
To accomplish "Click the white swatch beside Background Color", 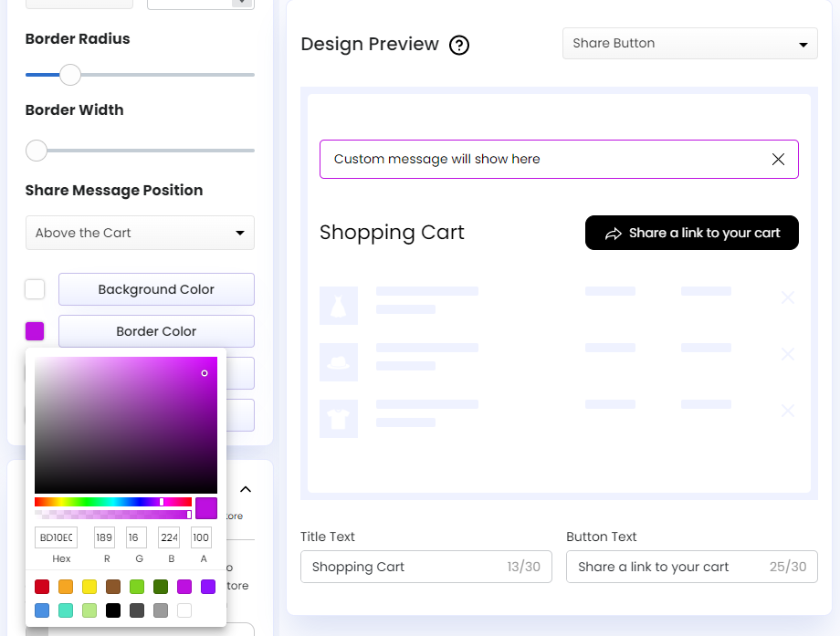I will click(x=34, y=289).
